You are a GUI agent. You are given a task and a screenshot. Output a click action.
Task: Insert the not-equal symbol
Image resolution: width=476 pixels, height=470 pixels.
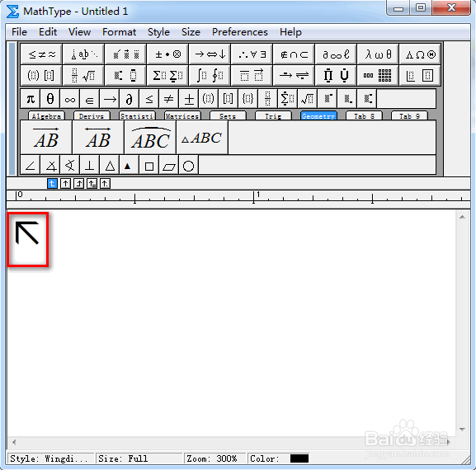pos(169,99)
